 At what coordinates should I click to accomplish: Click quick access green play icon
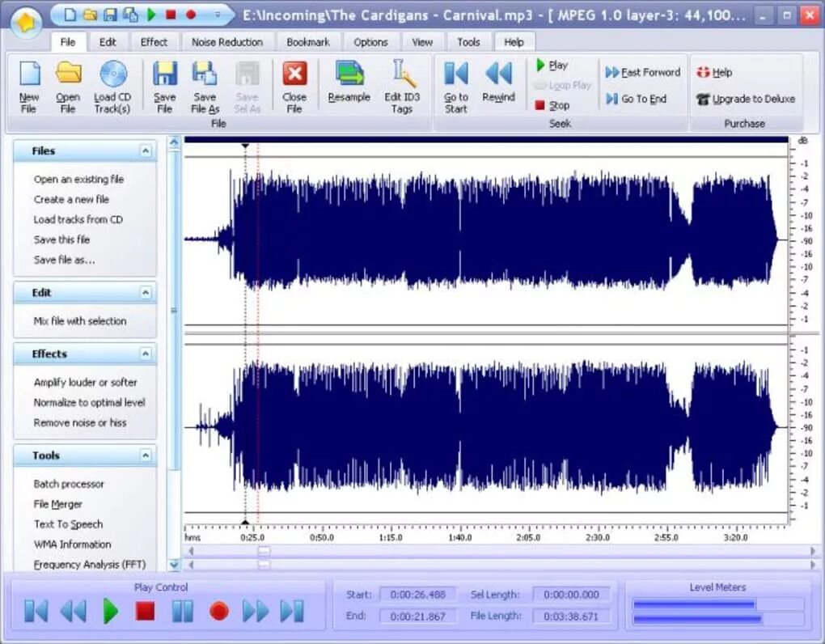coord(151,15)
